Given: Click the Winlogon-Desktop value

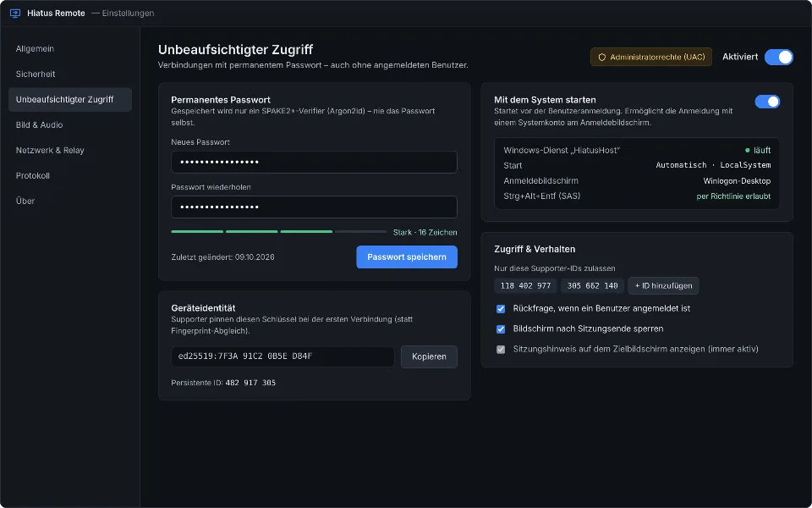Looking at the screenshot, I should click(737, 181).
